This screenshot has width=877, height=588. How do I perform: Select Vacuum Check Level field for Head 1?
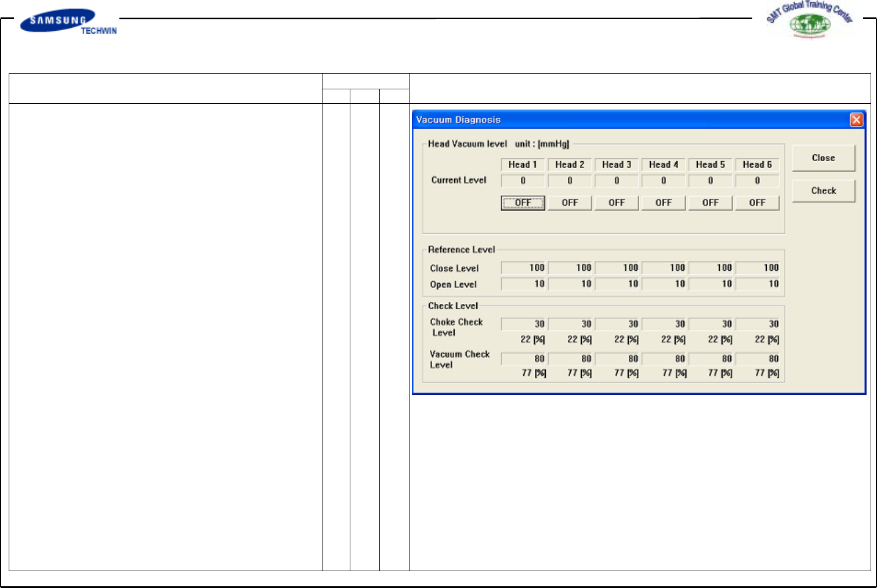523,359
